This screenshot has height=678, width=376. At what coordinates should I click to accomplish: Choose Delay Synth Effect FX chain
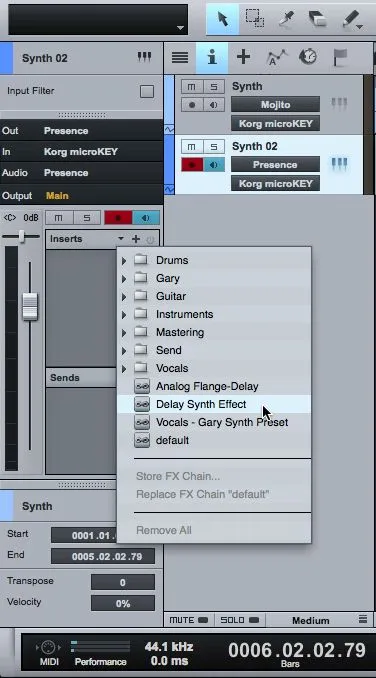(x=214, y=404)
